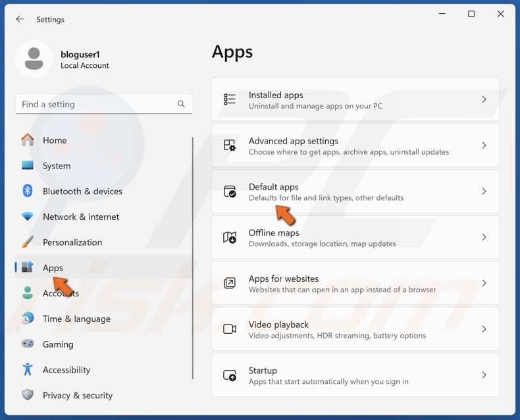Go to System settings
The width and height of the screenshot is (520, 420).
pyautogui.click(x=103, y=165)
